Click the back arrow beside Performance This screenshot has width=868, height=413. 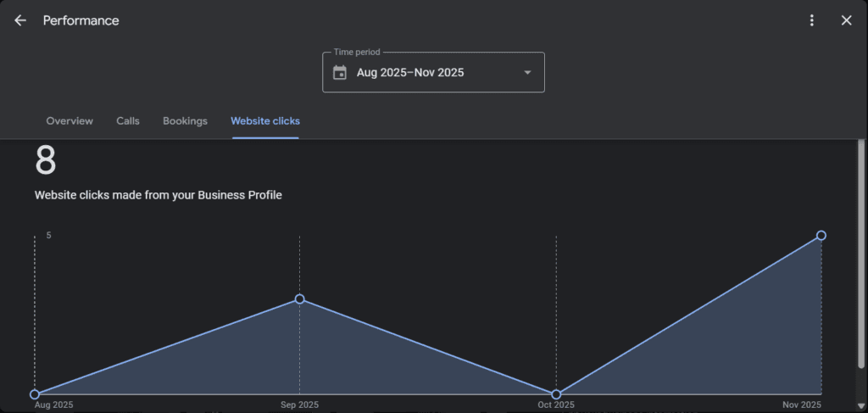coord(20,20)
